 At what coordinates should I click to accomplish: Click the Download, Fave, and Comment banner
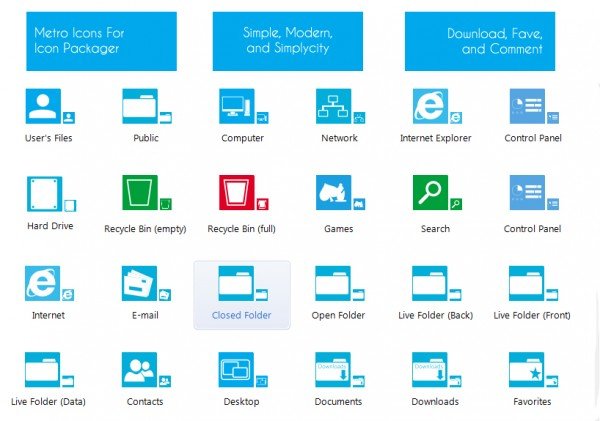[480, 41]
